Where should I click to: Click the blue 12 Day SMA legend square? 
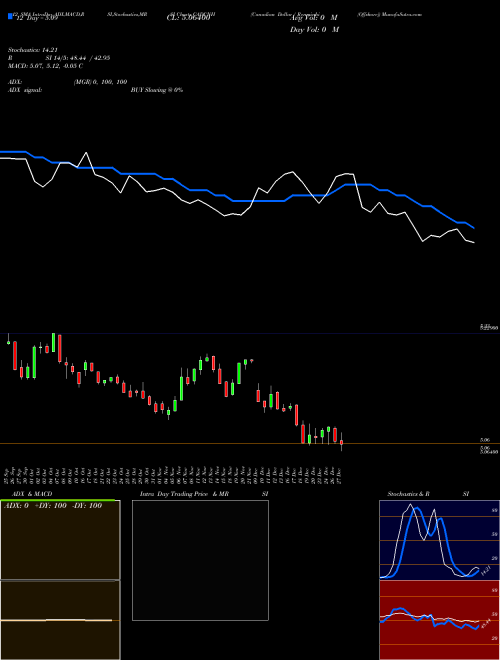pyautogui.click(x=10, y=16)
